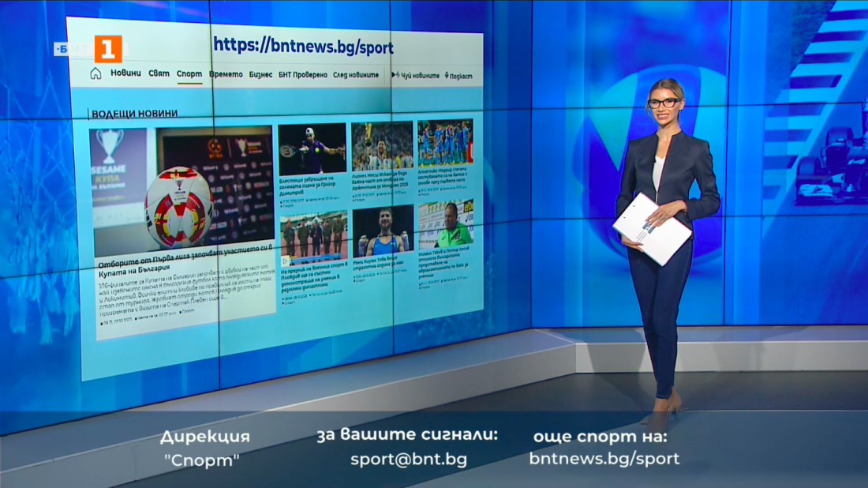The height and width of the screenshot is (488, 868).
Task: Click the https://bntnews.bg/sport address text
Action: coord(303,46)
